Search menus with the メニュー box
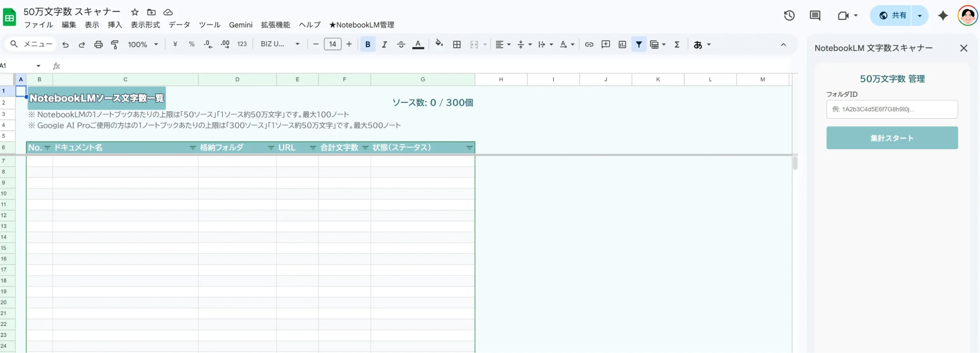Viewport: 980px width, 353px height. point(31,44)
